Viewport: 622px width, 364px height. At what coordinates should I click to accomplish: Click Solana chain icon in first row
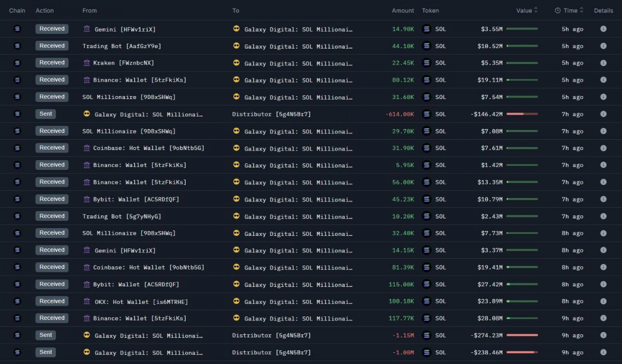[x=17, y=29]
